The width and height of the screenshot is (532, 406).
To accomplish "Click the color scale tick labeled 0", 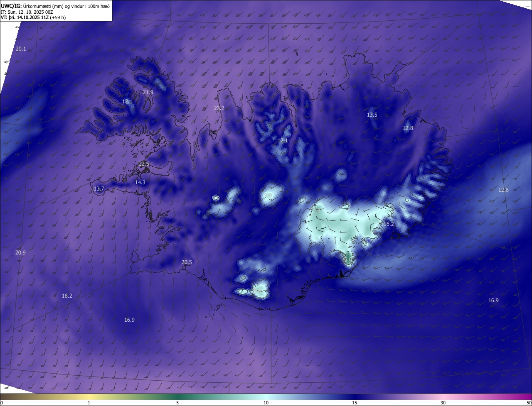I will pyautogui.click(x=1, y=403).
